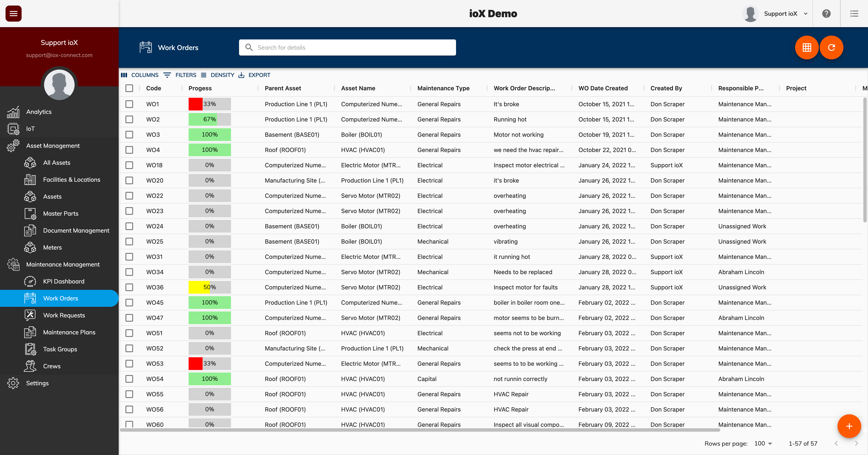
Task: Open the Work Requests page
Action: (x=59, y=315)
